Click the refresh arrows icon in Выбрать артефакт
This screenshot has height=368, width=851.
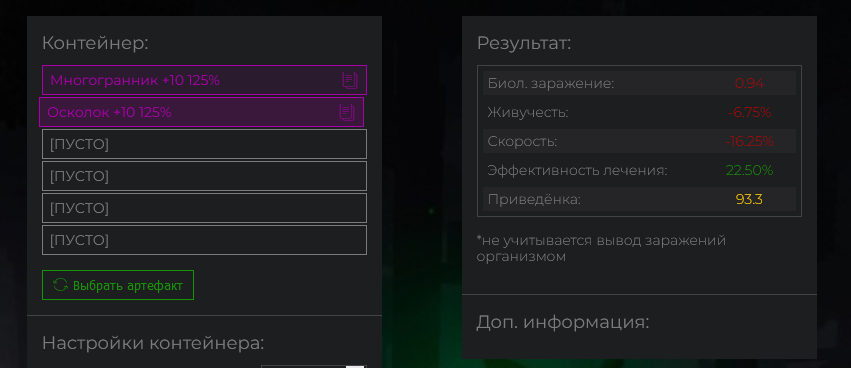click(60, 285)
